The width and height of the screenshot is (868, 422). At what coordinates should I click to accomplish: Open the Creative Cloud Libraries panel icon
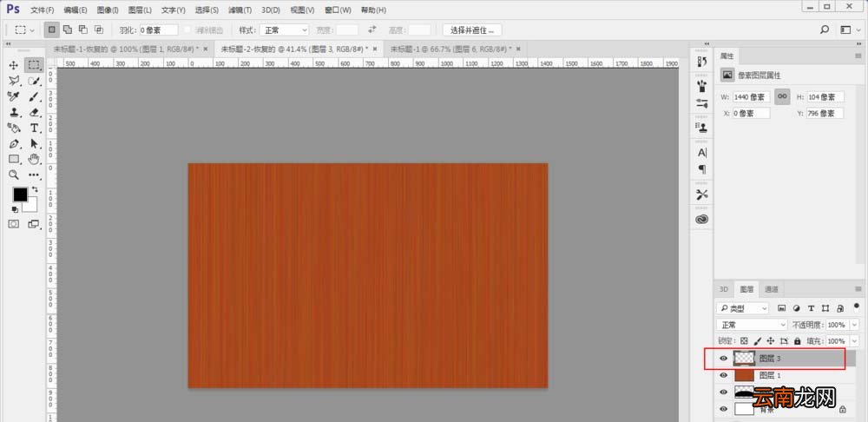click(x=702, y=220)
